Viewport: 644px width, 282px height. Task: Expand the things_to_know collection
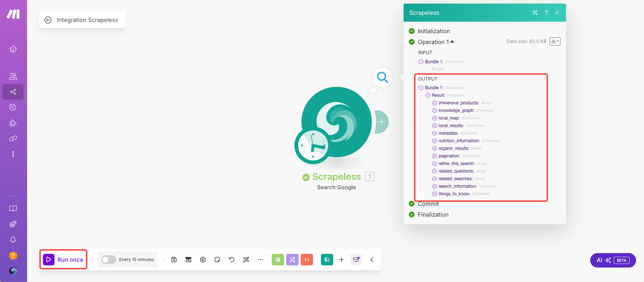coord(435,194)
